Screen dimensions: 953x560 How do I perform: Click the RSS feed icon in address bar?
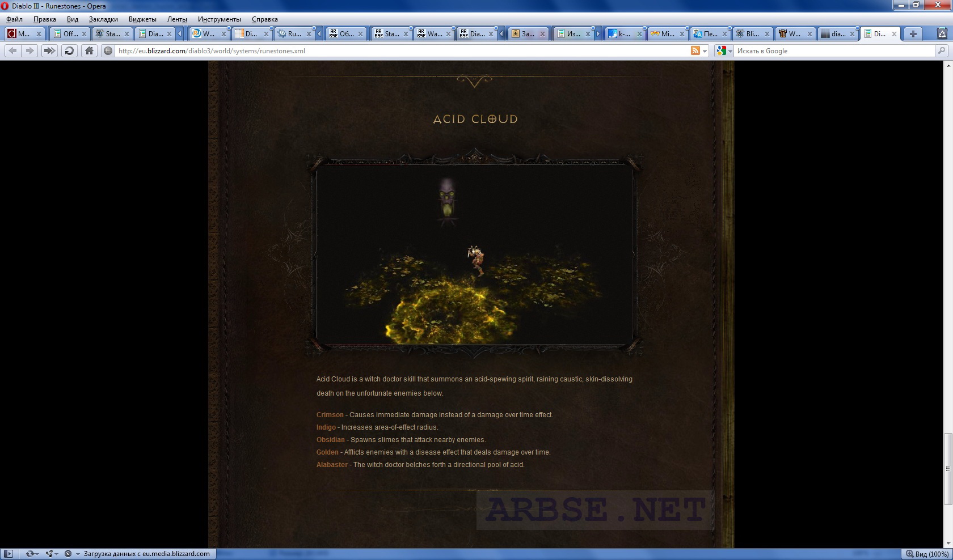tap(695, 51)
